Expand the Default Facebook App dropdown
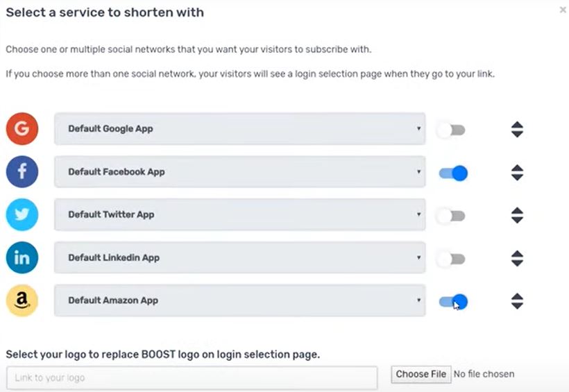The width and height of the screenshot is (569, 392). 239,172
